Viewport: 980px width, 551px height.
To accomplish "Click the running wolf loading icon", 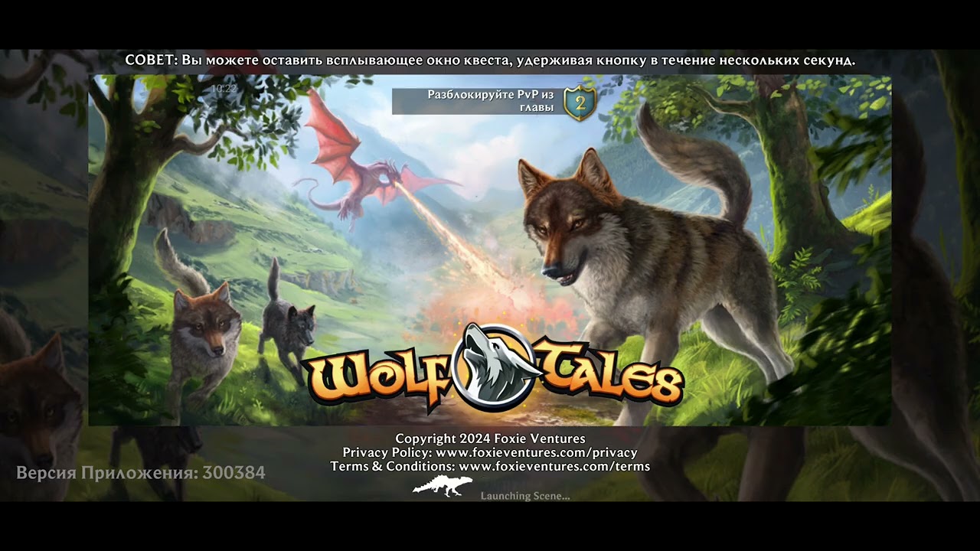I will pos(443,487).
